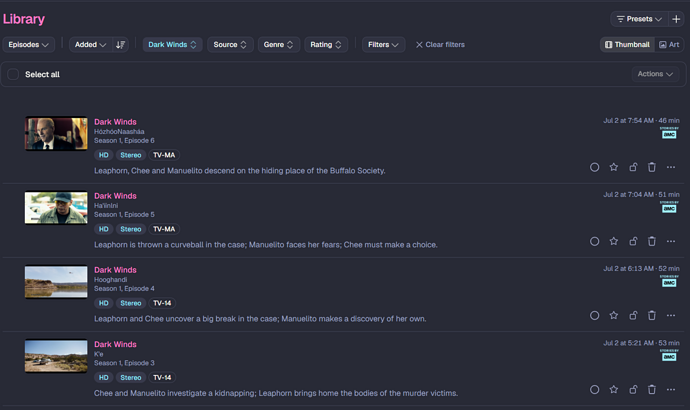Viewport: 690px width, 410px height.
Task: Open the Dark Winds show filter dropdown
Action: point(172,44)
